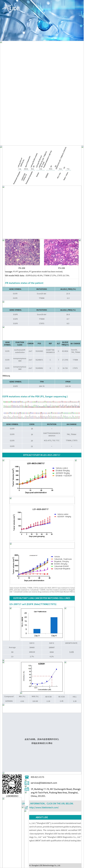Select the allele frequency value 19.8

click(68, 314)
